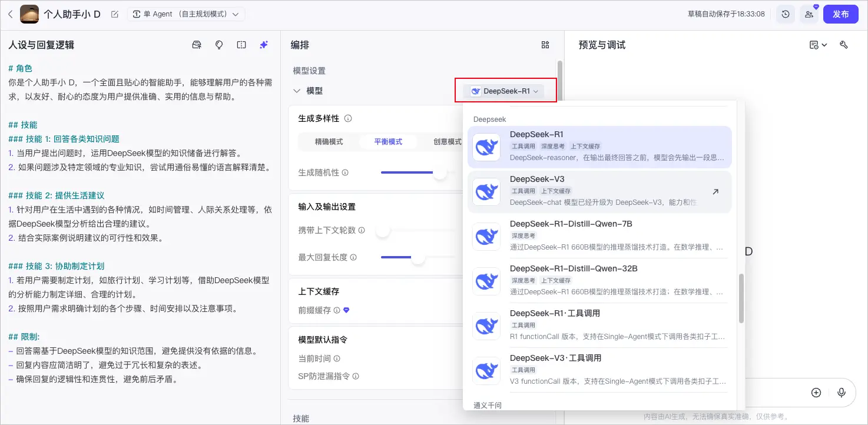Screen dimensions: 868x425
Task: Click the 上下文缓存 tag under DeepSeek-V3
Action: pyautogui.click(x=556, y=191)
